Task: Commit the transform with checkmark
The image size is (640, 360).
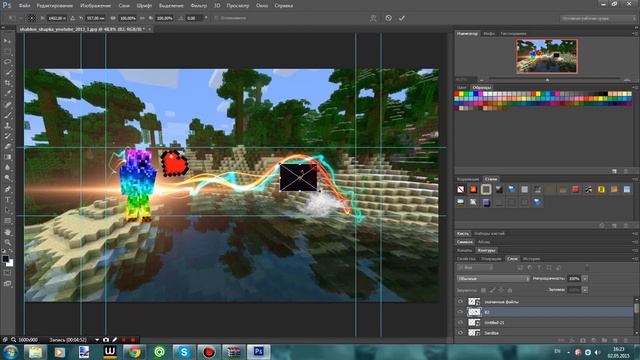Action: pyautogui.click(x=402, y=18)
